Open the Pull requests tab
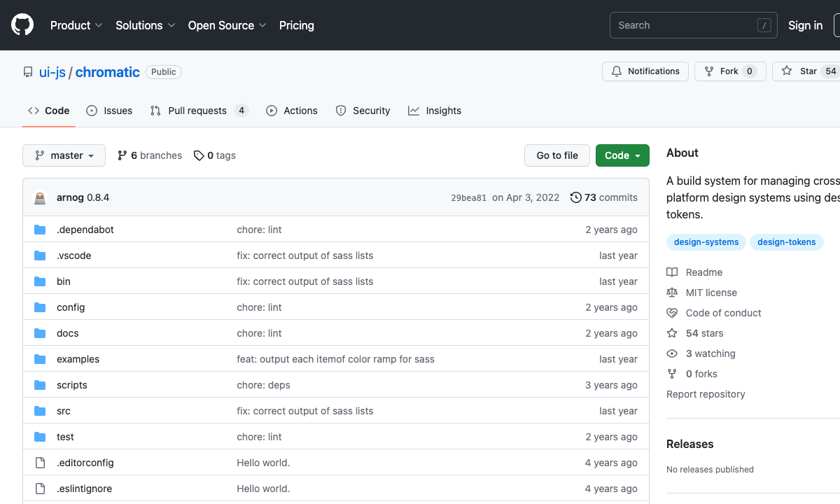Viewport: 840px width, 504px height. point(198,111)
